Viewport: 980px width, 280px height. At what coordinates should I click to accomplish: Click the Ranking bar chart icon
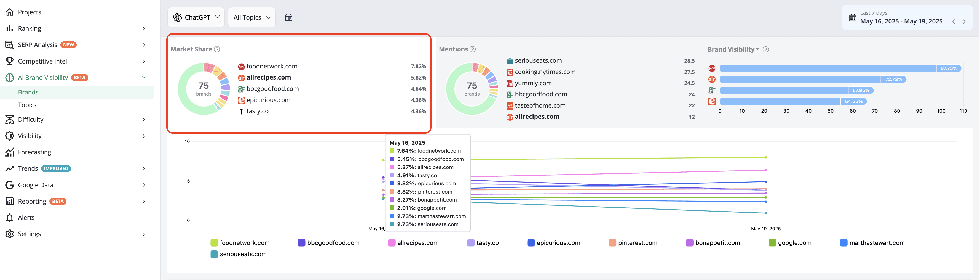[x=9, y=28]
